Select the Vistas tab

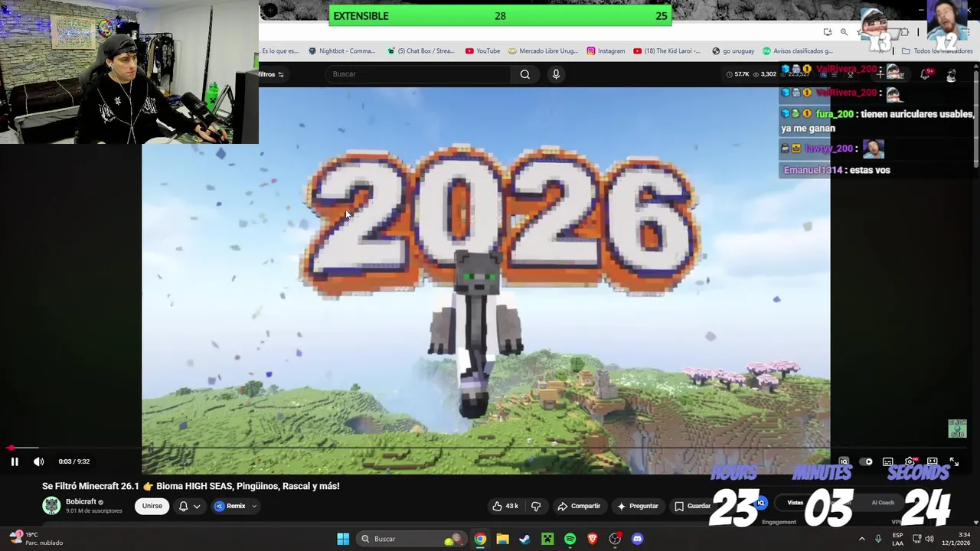click(x=795, y=503)
